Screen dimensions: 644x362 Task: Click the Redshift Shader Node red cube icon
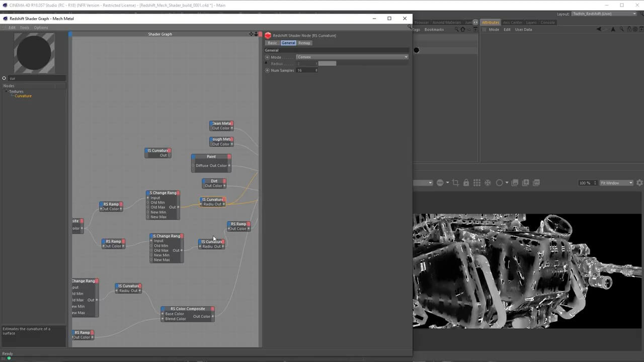[x=268, y=36]
